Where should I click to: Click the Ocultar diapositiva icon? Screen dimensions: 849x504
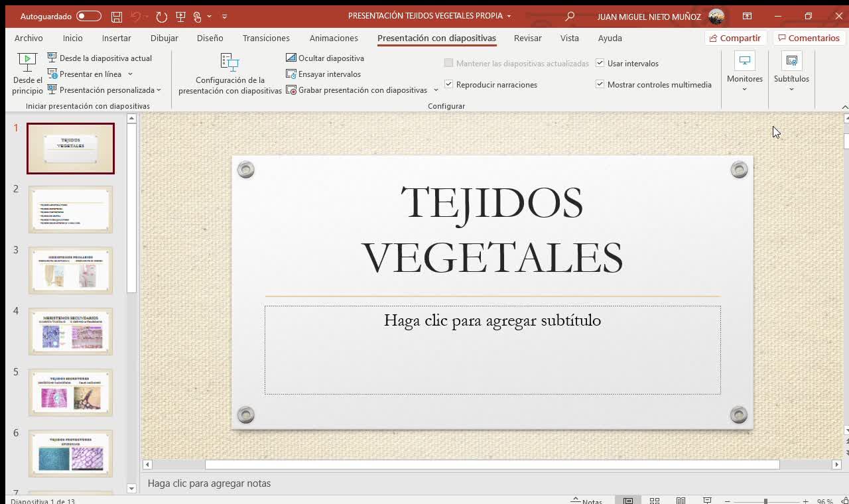[291, 58]
